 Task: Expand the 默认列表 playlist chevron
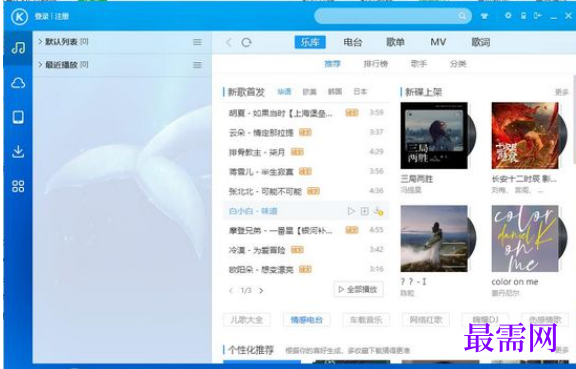coord(40,42)
